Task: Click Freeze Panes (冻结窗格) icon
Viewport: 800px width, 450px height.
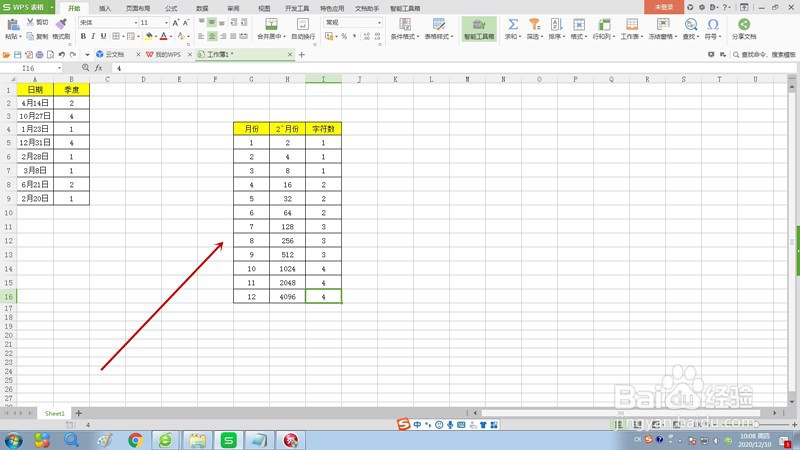Action: click(x=663, y=24)
